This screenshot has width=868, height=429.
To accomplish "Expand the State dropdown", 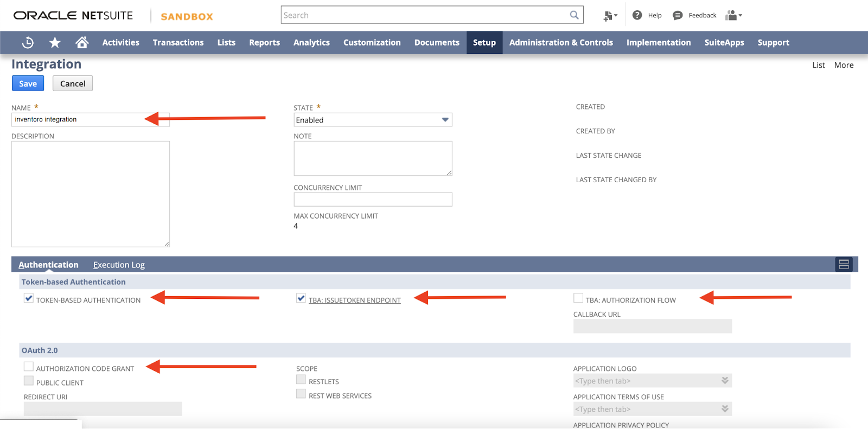I will coord(445,120).
